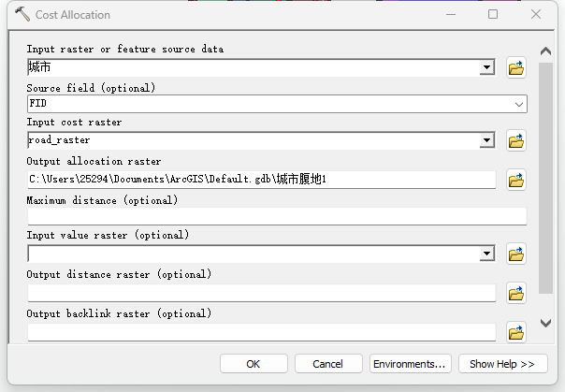The image size is (565, 392).
Task: Click the input value raster text field
Action: 254,254
